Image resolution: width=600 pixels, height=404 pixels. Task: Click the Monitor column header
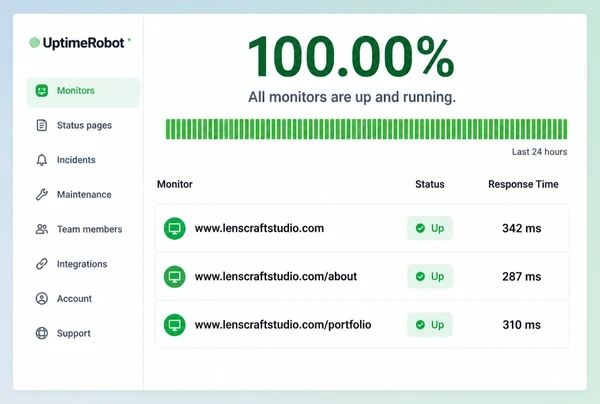pos(175,184)
